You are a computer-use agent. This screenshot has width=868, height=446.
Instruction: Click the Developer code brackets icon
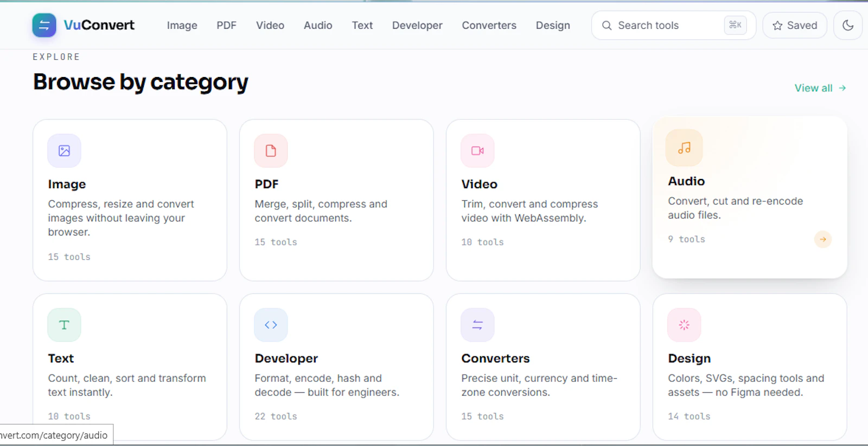(271, 325)
